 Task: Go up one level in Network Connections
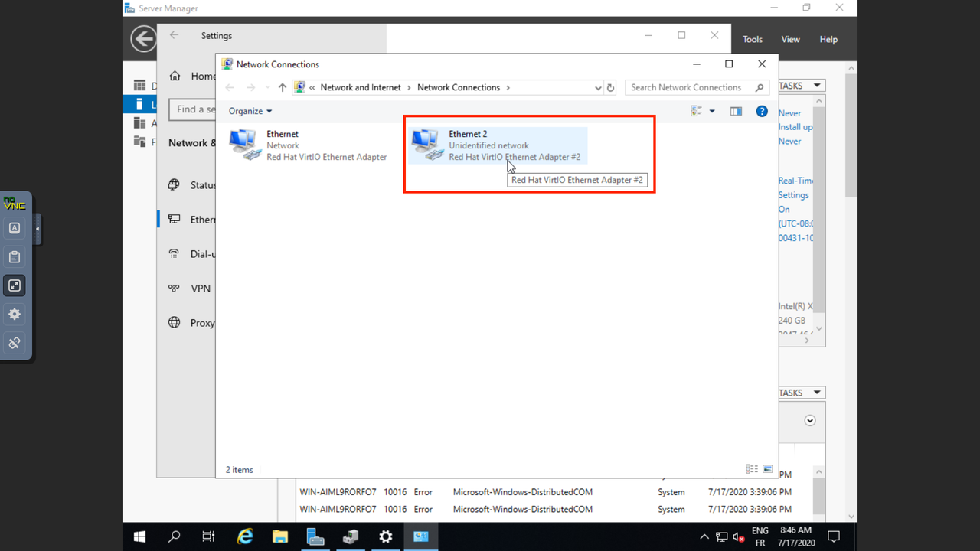pos(282,87)
